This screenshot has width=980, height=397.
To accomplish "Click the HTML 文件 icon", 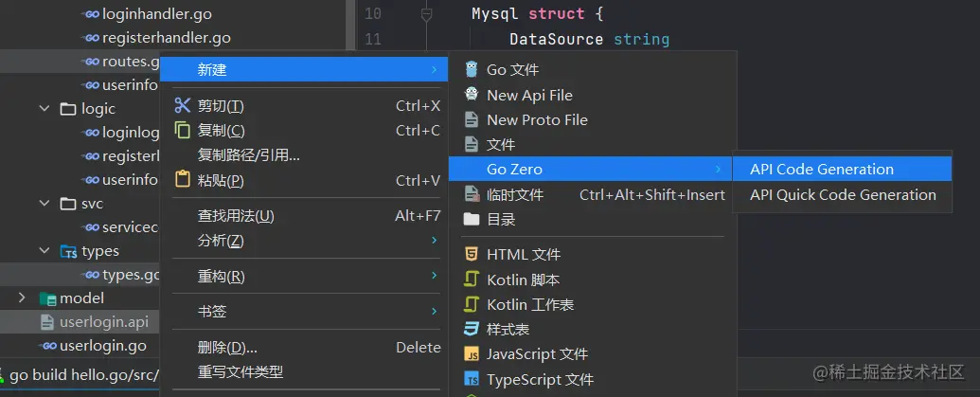I will (472, 254).
